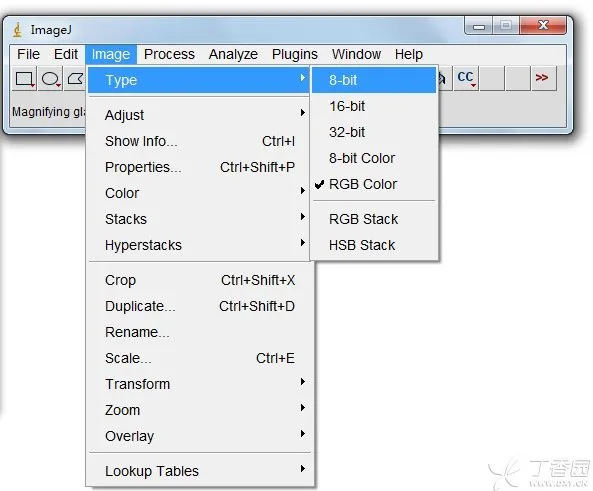Open the Plugins menu

coord(295,54)
